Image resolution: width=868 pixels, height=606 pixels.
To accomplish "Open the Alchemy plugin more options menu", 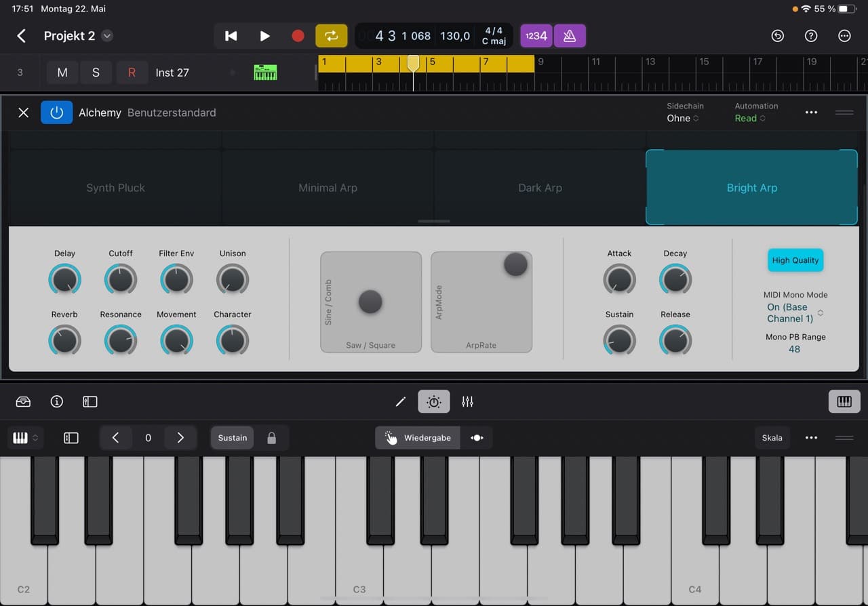I will coord(811,113).
